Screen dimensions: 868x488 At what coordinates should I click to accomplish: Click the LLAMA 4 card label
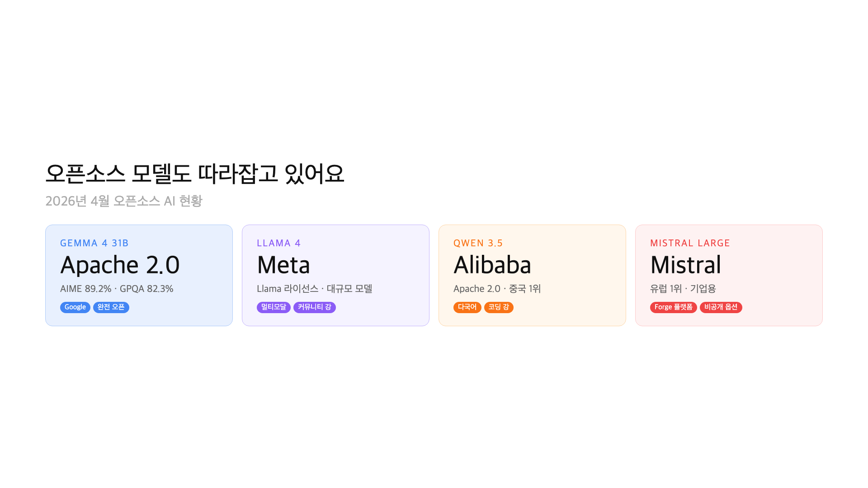pos(278,243)
